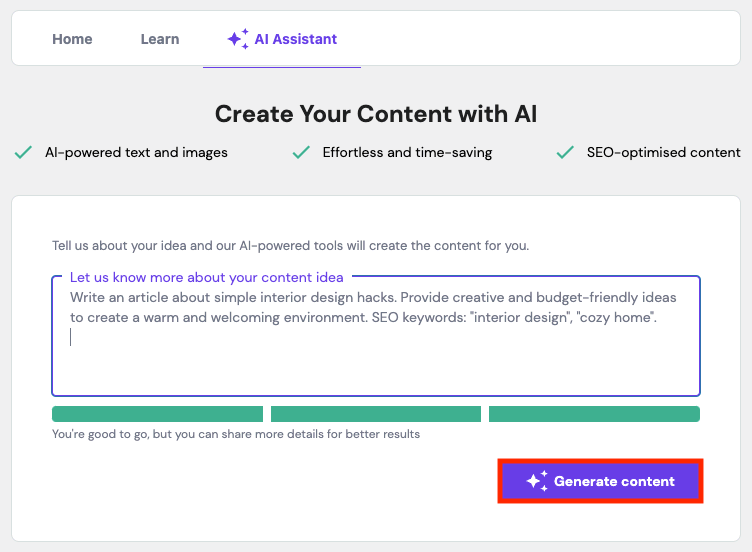Click the last green strength bar segment
Viewport: 752px width, 552px height.
[x=594, y=414]
